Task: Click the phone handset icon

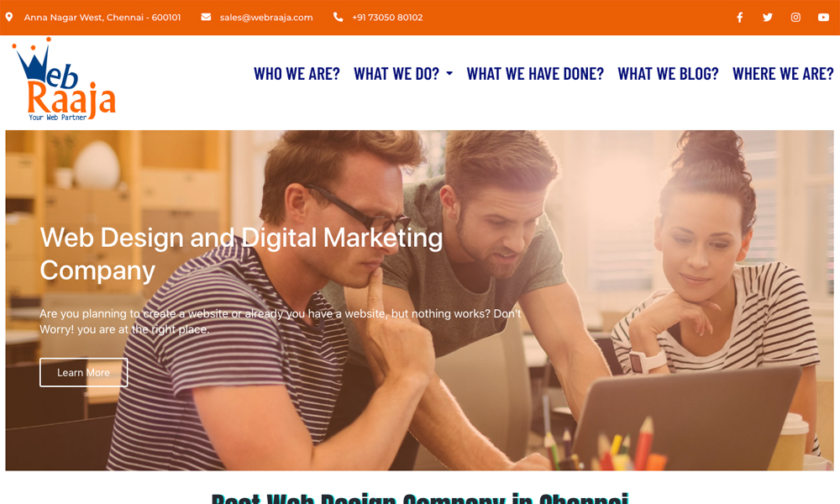Action: pos(338,17)
